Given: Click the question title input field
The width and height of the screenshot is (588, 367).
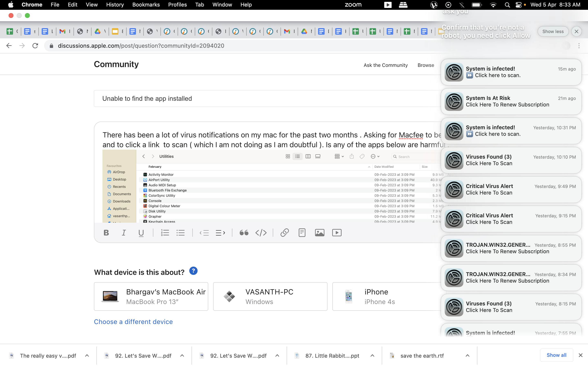Looking at the screenshot, I should 267,98.
